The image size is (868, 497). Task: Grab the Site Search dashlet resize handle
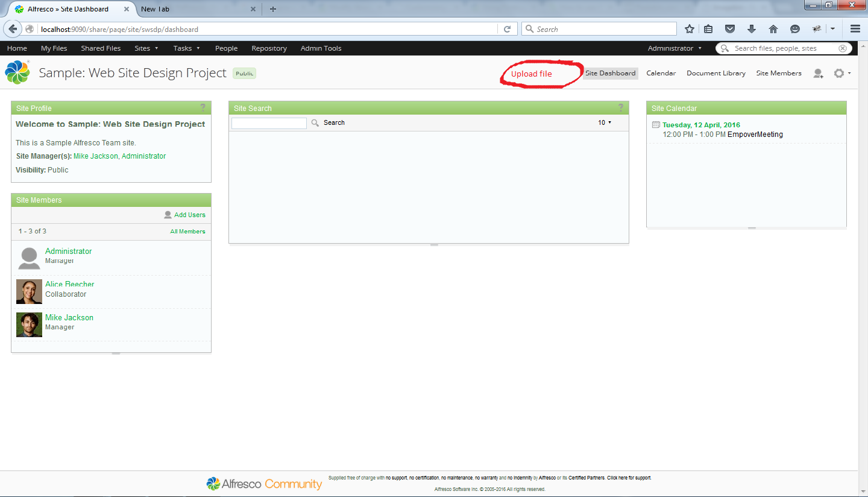pos(434,245)
